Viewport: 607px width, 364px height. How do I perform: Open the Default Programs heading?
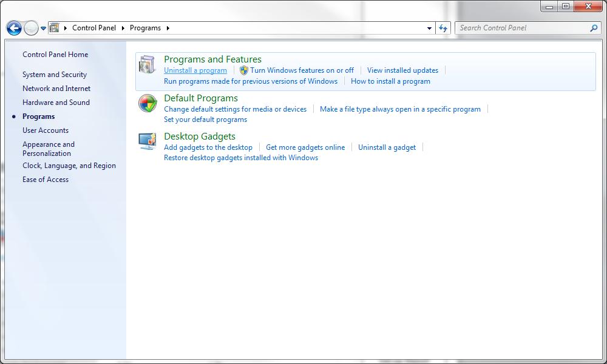(x=201, y=98)
